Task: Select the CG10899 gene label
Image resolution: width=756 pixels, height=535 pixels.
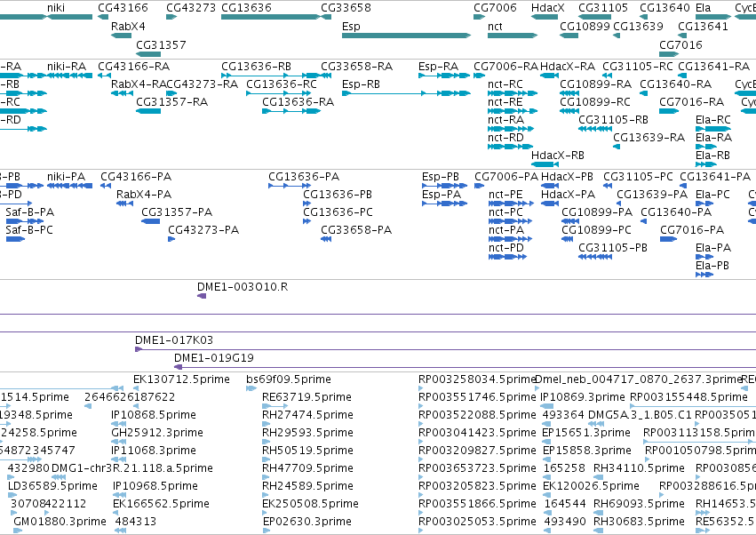Action: coord(585,26)
